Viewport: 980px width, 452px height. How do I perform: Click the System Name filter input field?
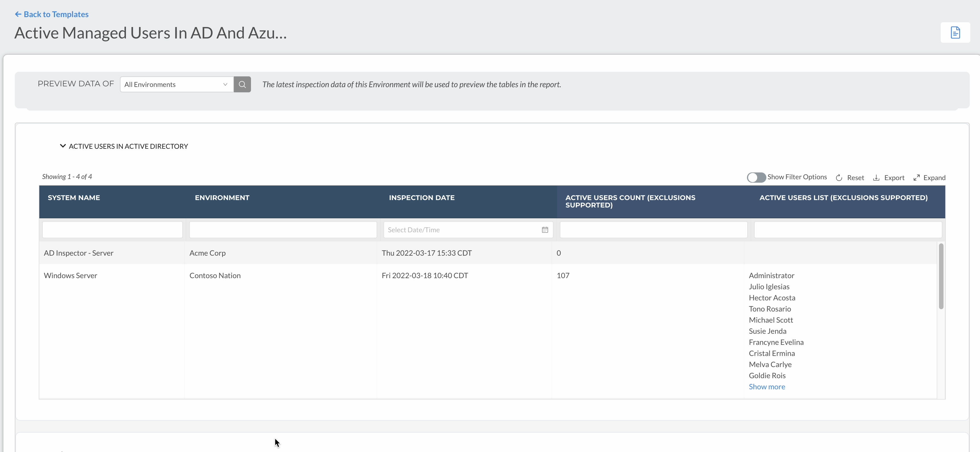tap(112, 230)
